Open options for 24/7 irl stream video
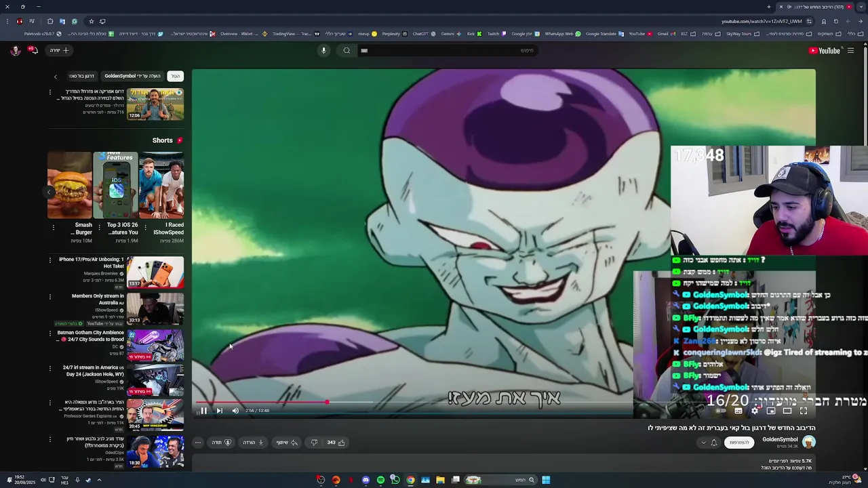The height and width of the screenshot is (488, 868). (x=50, y=368)
